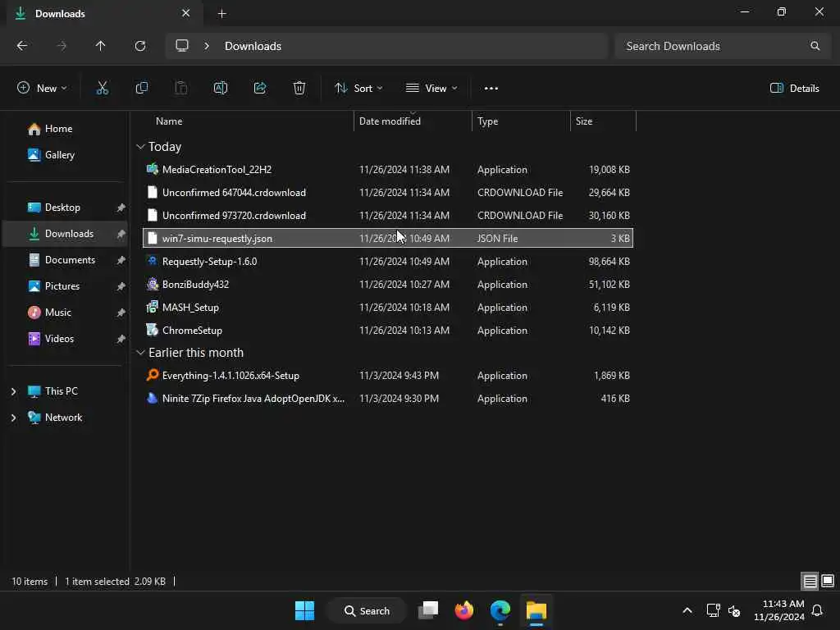Click the search magnifier icon
840x630 pixels.
click(815, 46)
